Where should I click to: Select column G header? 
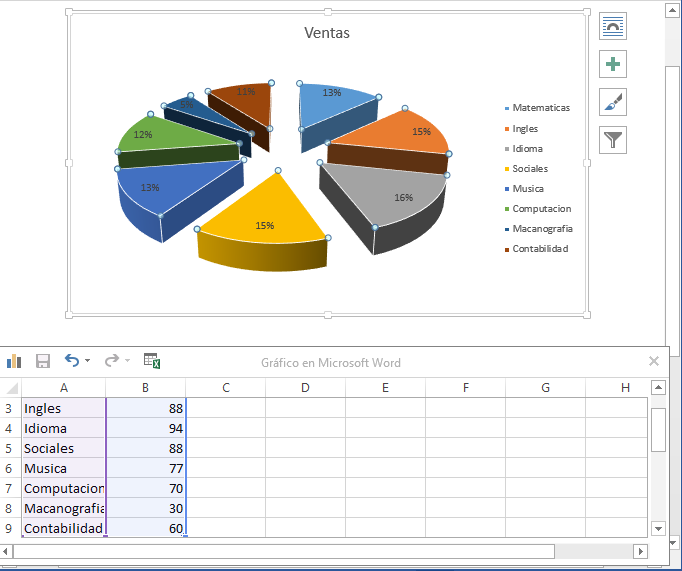click(545, 387)
